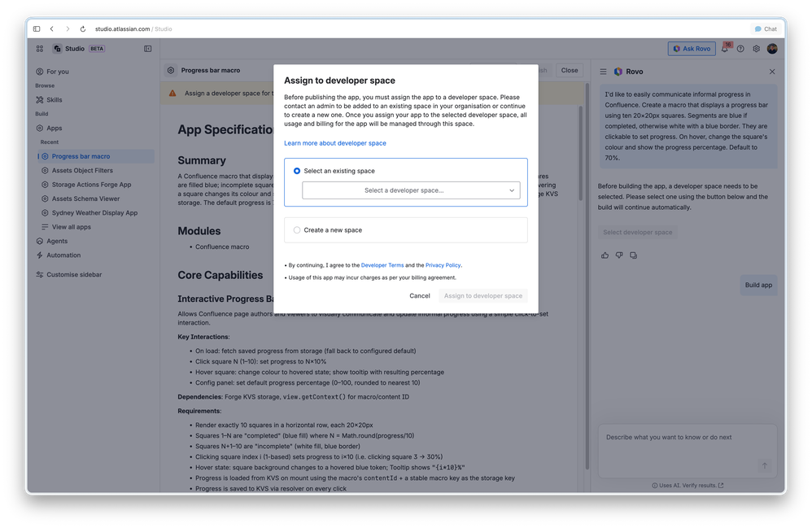Screen dimensions: 812x528
Task: Cancel the assign dialog
Action: click(420, 296)
